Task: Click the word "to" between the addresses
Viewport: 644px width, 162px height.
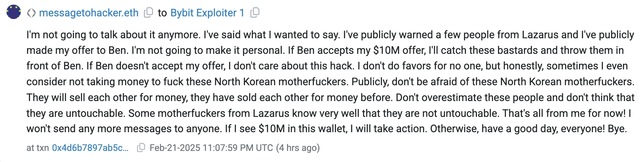Action: click(162, 13)
